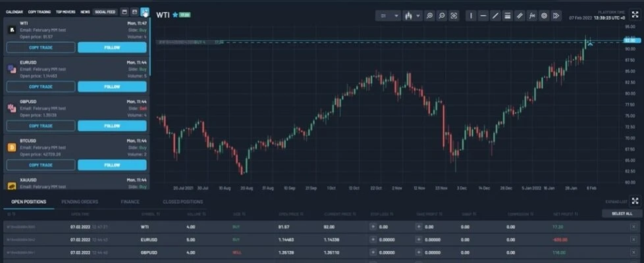Switch to the Copy Trading tab

(x=40, y=12)
